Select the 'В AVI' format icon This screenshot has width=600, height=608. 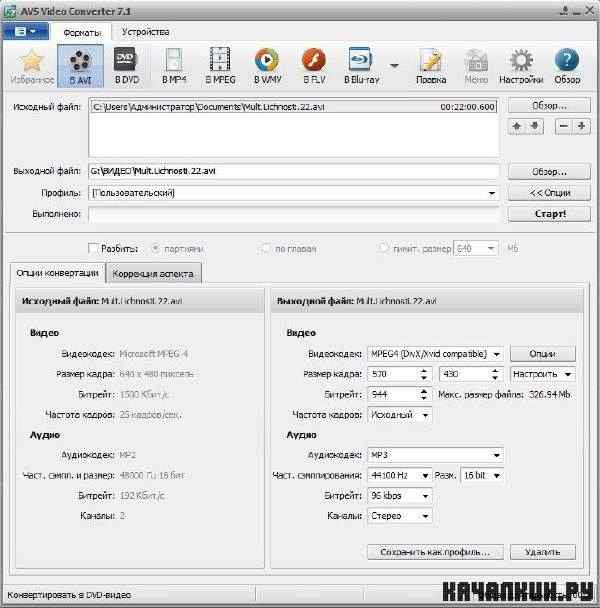tap(80, 66)
